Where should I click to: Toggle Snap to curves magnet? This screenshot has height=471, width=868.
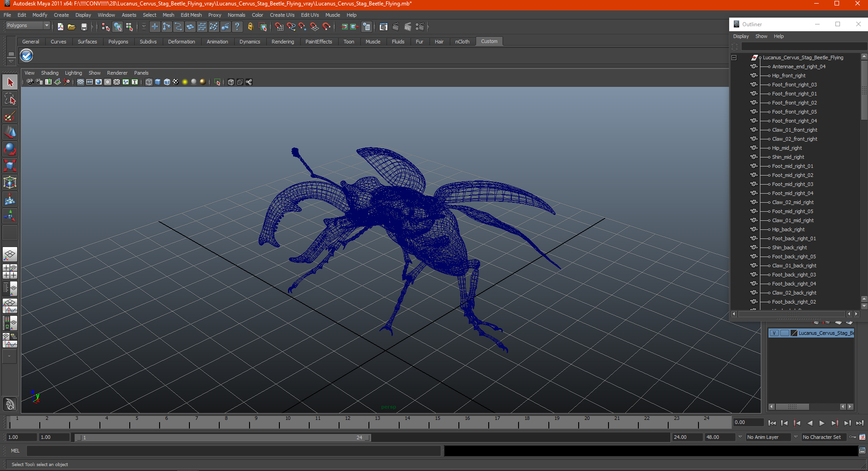(x=291, y=27)
